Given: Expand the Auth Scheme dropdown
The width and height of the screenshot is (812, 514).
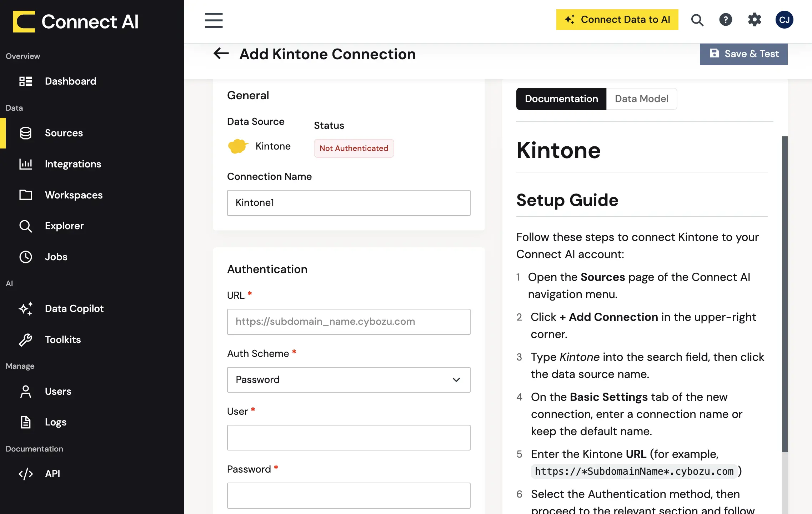Looking at the screenshot, I should point(349,380).
